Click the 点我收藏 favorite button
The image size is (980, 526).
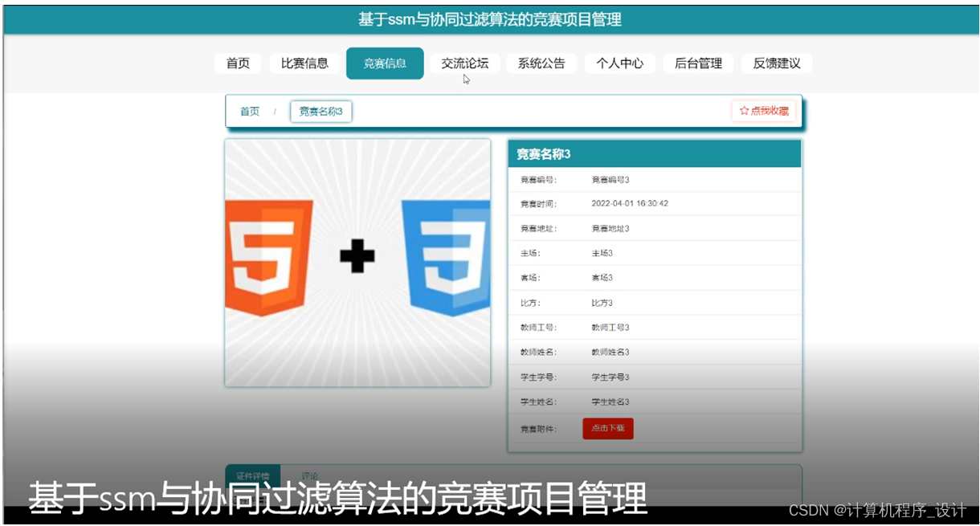point(764,111)
